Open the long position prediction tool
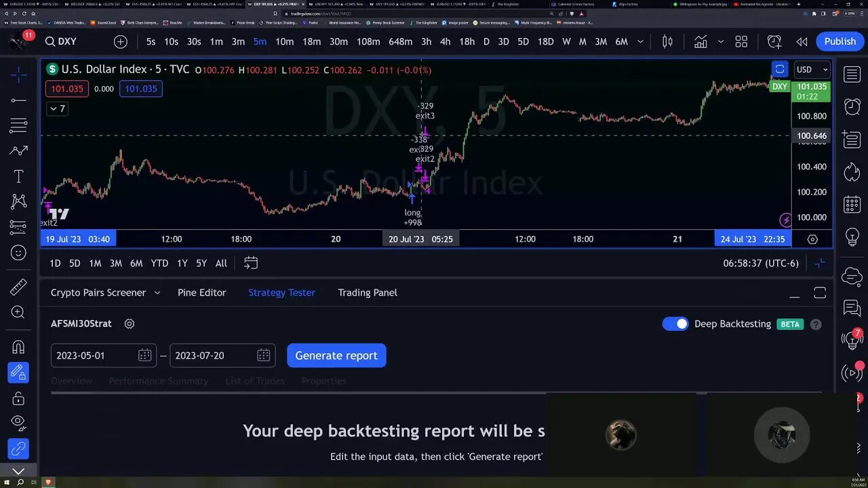 18,227
